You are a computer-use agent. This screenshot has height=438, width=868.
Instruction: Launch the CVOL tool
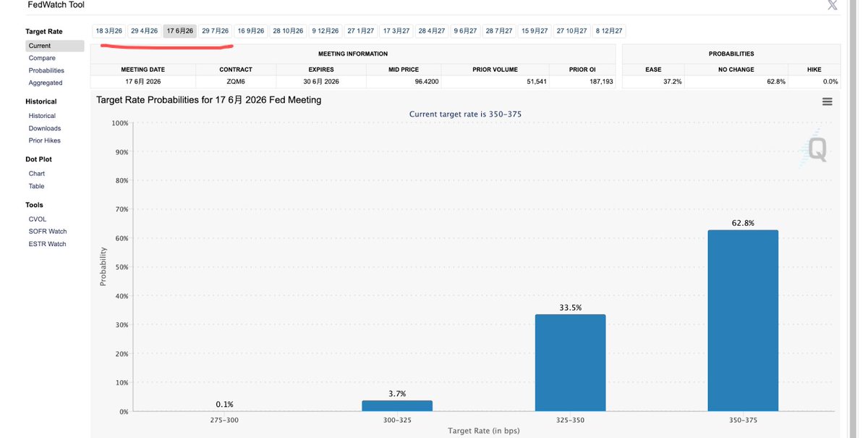point(38,219)
